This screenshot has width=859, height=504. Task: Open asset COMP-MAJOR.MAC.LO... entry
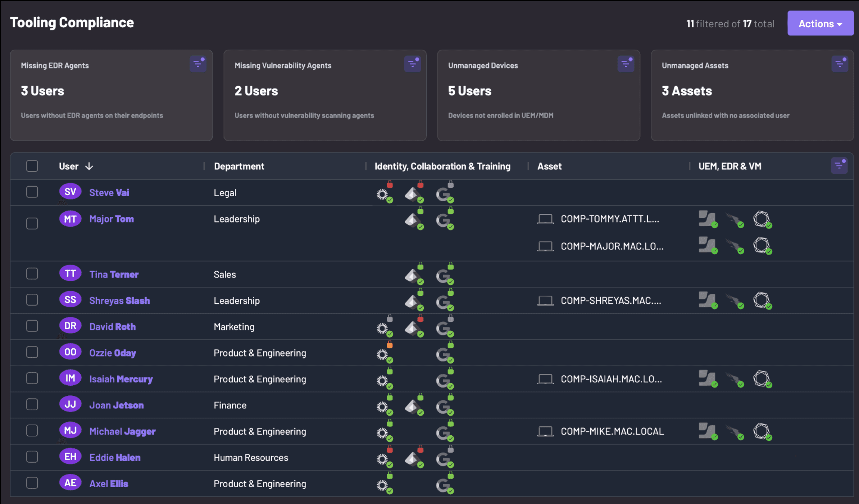pos(612,246)
